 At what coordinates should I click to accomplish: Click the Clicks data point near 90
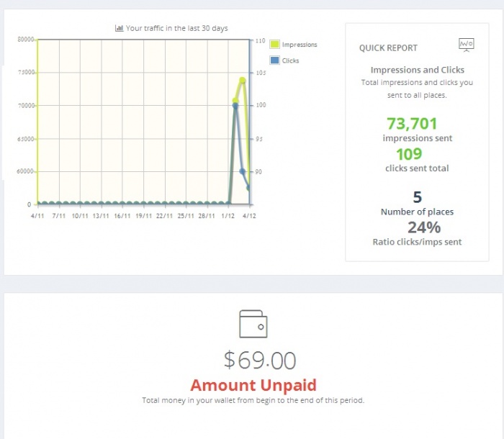pyautogui.click(x=243, y=171)
